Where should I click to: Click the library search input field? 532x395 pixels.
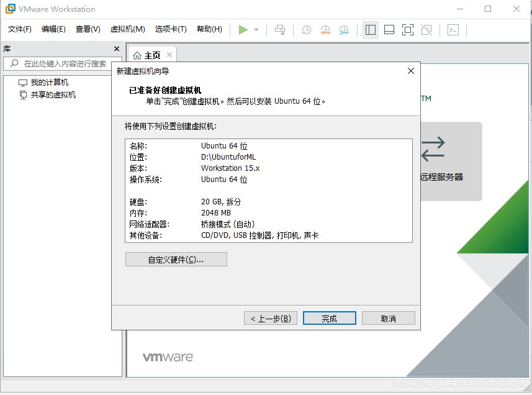pyautogui.click(x=63, y=63)
